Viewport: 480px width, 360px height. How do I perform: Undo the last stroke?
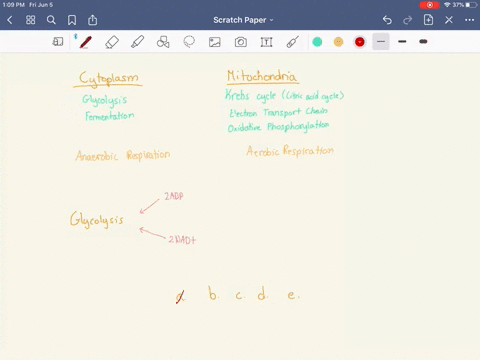[387, 20]
